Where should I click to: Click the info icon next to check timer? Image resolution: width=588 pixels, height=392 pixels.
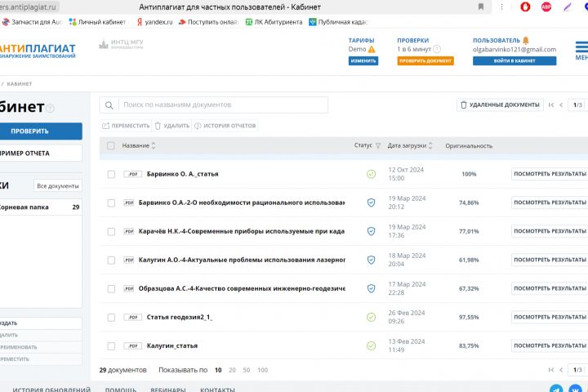pyautogui.click(x=437, y=49)
